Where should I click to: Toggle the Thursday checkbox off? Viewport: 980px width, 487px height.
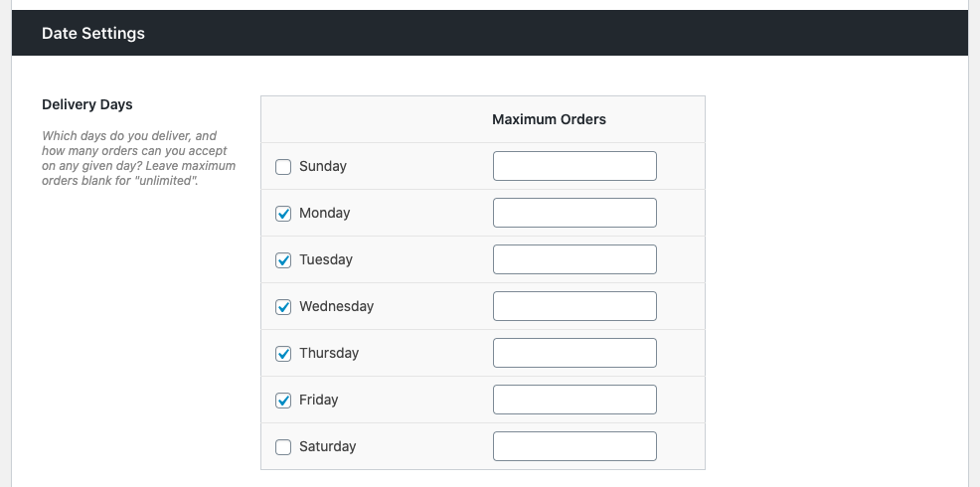coord(283,354)
